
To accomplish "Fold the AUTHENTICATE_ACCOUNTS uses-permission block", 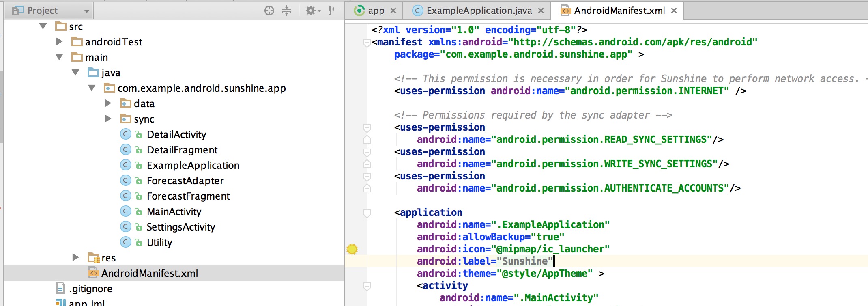I will [367, 176].
